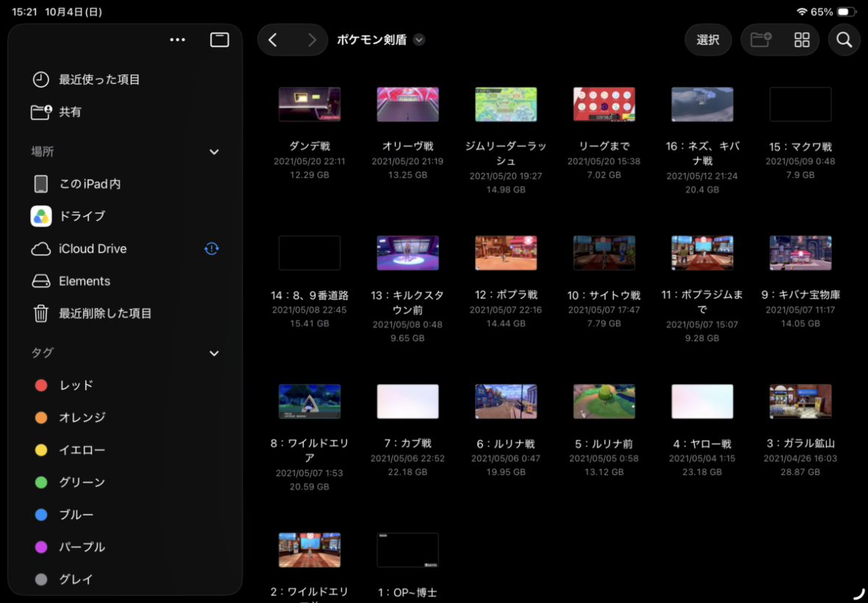The height and width of the screenshot is (603, 868).
Task: Open the 9：キバナ宝物庫 thumbnail
Action: (800, 253)
